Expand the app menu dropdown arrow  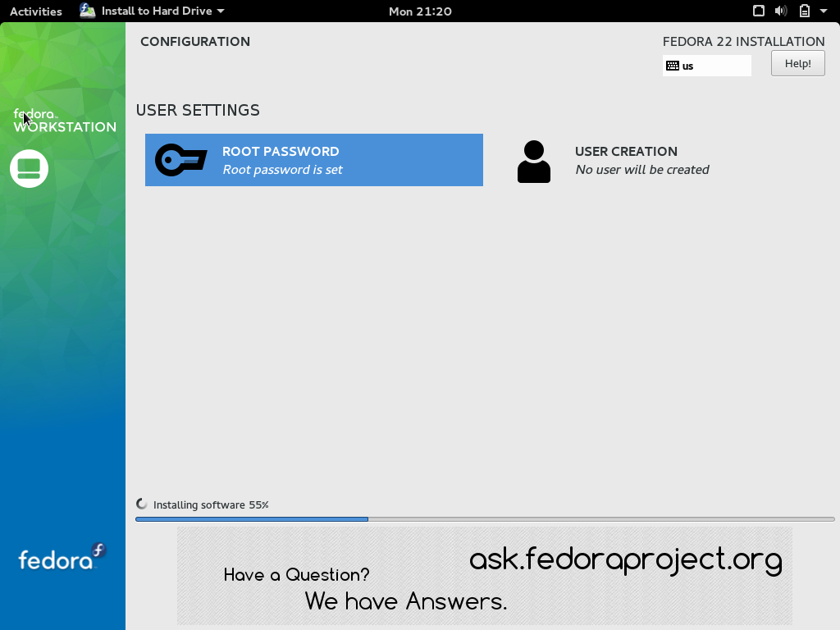221,11
